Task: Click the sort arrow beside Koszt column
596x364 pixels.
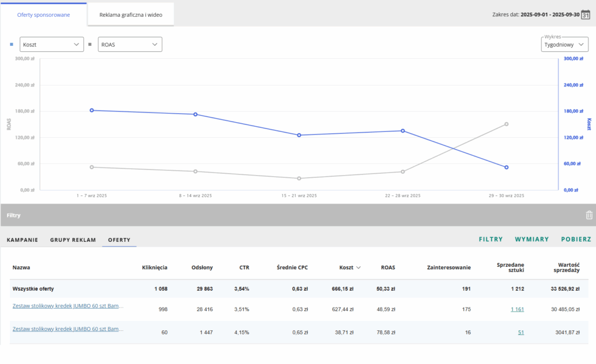Action: [x=358, y=267]
